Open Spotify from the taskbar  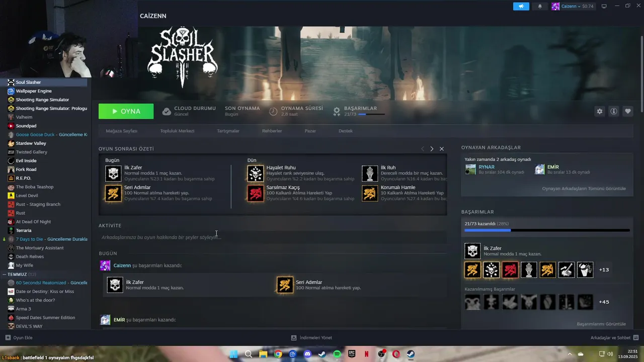pos(337,354)
